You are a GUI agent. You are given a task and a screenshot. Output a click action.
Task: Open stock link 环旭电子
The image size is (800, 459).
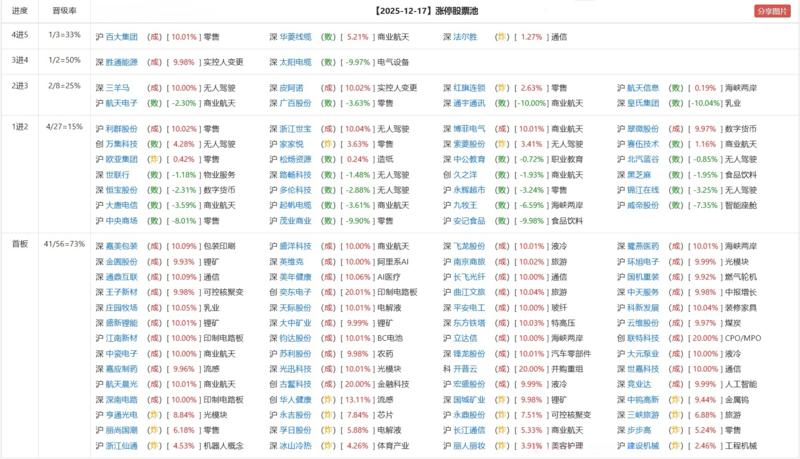[643, 262]
